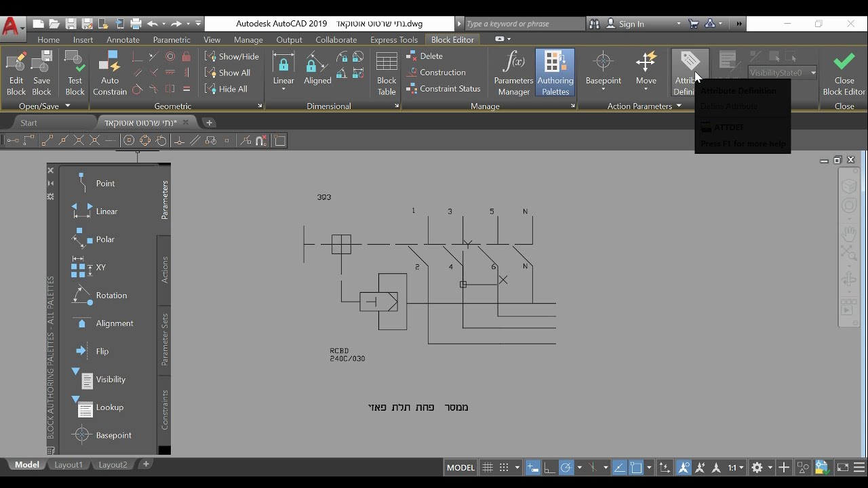Image resolution: width=868 pixels, height=488 pixels.
Task: Open the Parametric ribbon tab
Action: 172,40
